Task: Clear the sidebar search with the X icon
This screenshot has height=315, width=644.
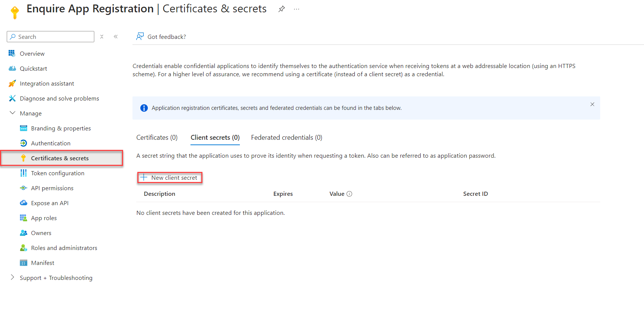Action: [102, 37]
